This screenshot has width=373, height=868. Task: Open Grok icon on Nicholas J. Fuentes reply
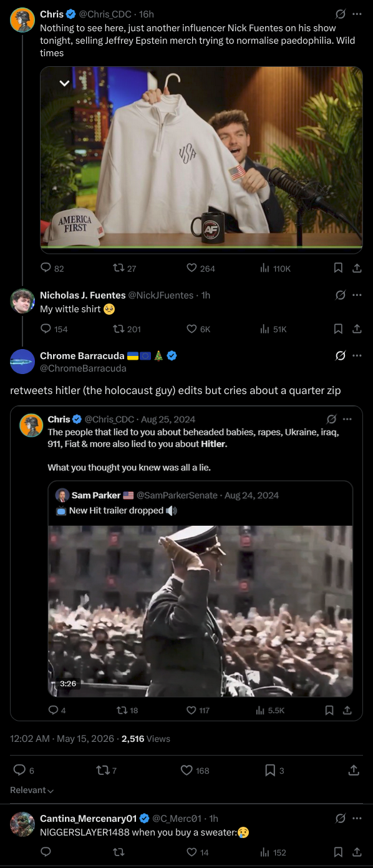tap(341, 295)
